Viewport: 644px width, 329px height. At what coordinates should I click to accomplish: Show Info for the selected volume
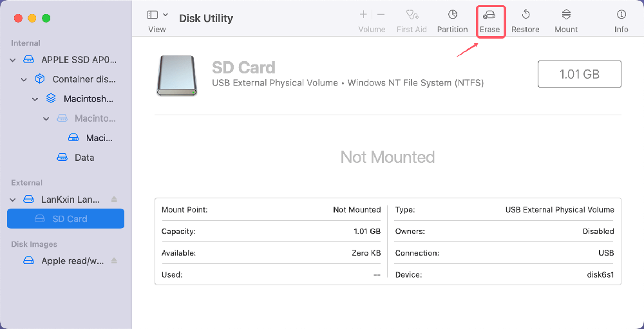(621, 21)
